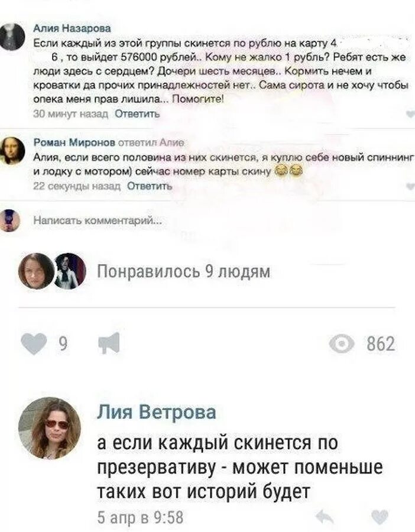Open the Понравилось 9 людям likes list
The image size is (415, 532).
pyautogui.click(x=184, y=271)
